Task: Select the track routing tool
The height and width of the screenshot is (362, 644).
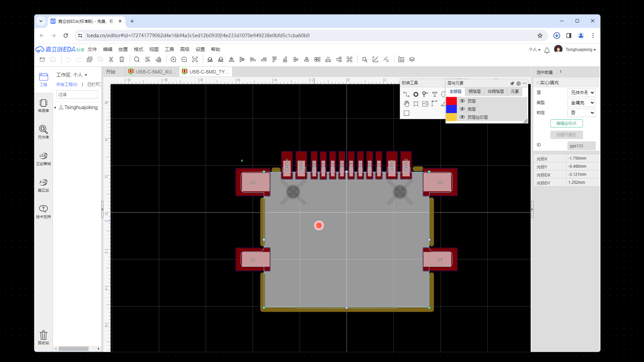Action: pos(406,95)
